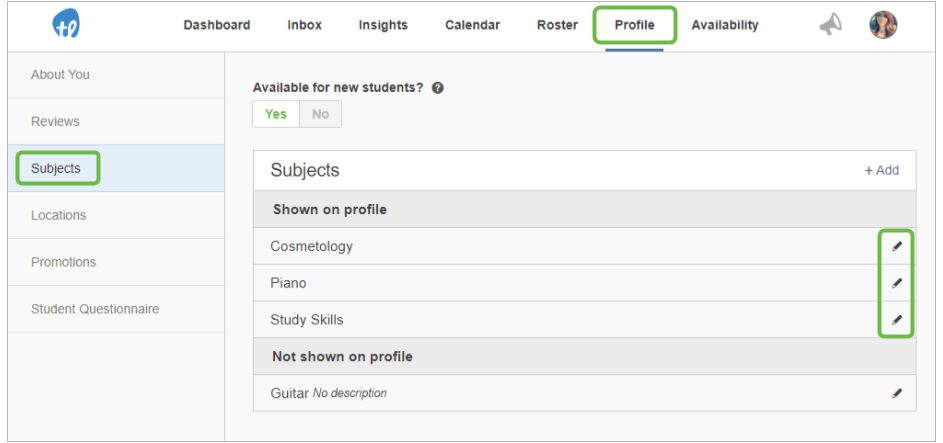This screenshot has height=443, width=943.
Task: Set available for new students to Yes
Action: click(276, 114)
